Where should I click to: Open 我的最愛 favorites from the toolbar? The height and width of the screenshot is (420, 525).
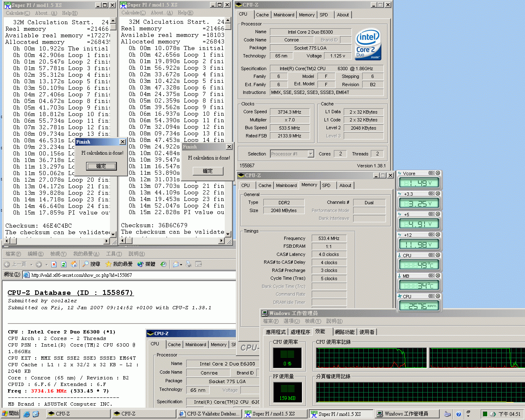click(119, 264)
